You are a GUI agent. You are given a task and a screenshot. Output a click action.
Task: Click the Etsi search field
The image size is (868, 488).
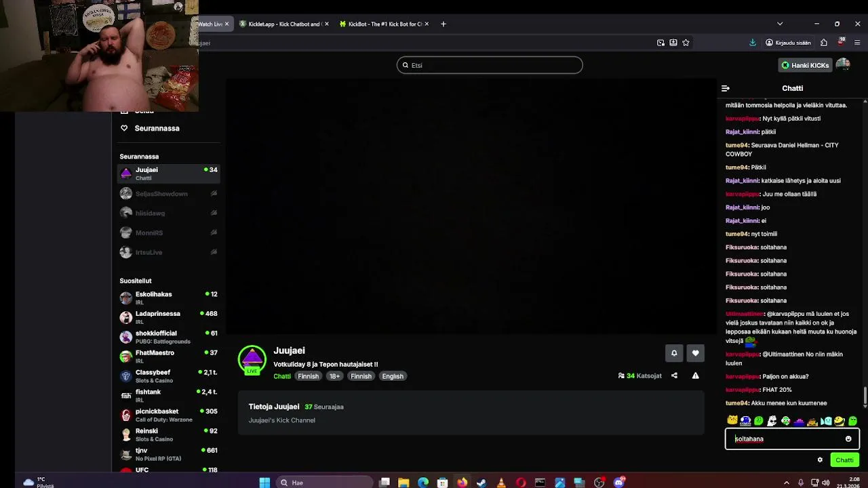coord(490,65)
